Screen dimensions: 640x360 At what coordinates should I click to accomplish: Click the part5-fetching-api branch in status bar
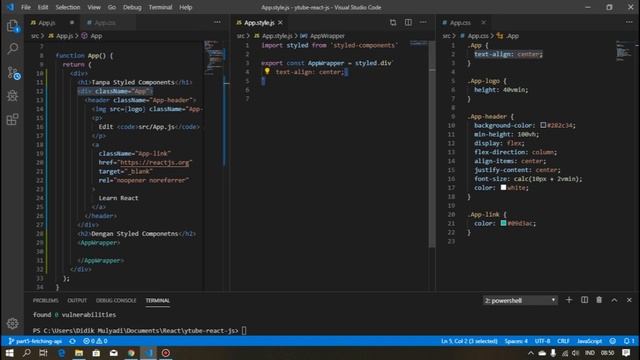[36, 341]
